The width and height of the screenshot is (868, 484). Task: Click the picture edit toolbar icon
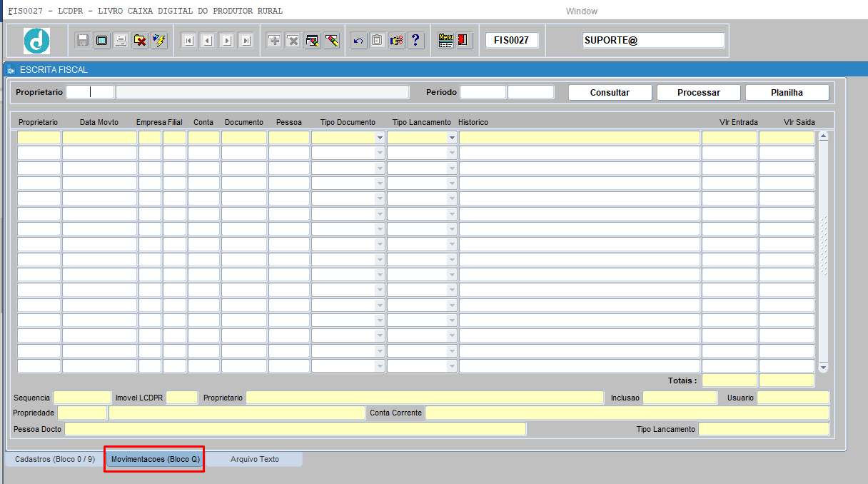tap(312, 41)
